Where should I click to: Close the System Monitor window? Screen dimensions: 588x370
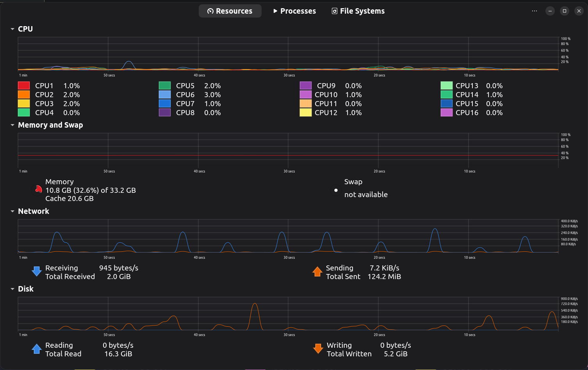(579, 11)
